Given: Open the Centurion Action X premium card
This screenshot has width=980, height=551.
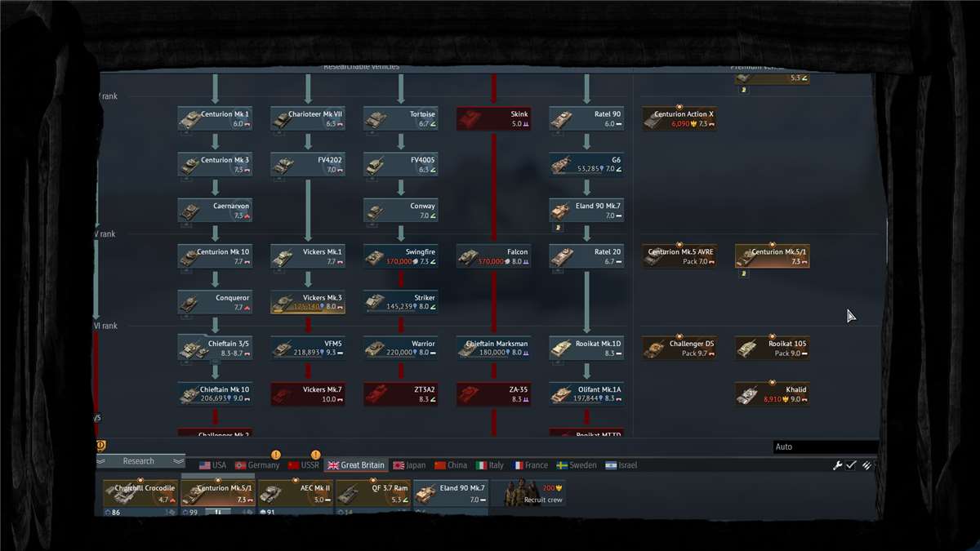Looking at the screenshot, I should click(679, 119).
